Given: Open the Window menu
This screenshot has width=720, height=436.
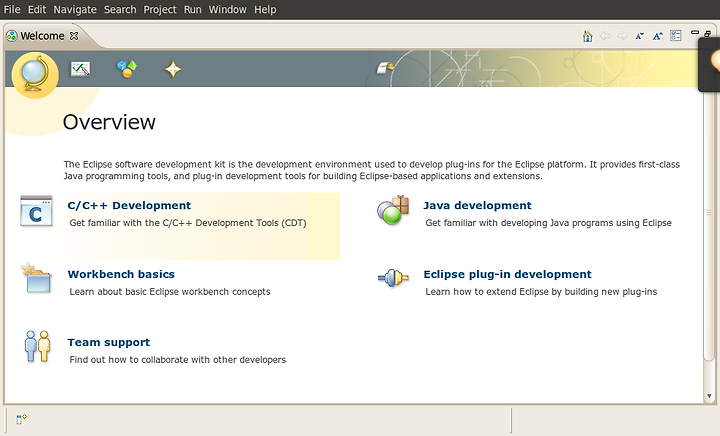Looking at the screenshot, I should pyautogui.click(x=227, y=9).
